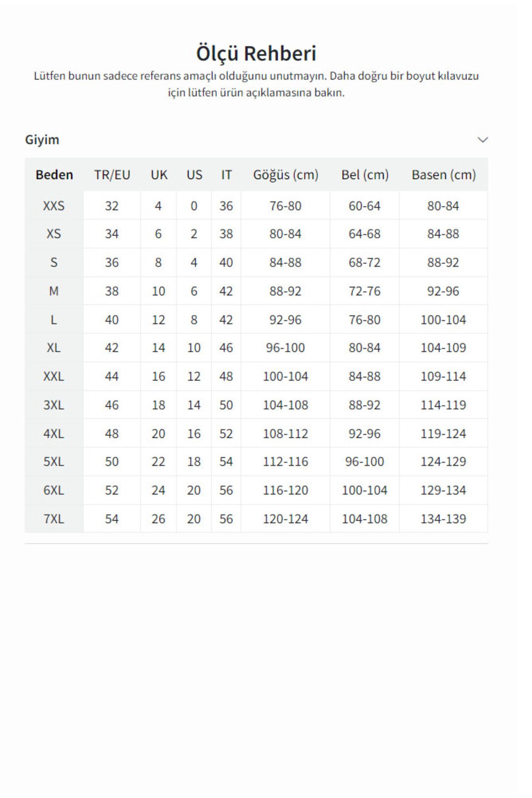Select the XS size row label
The height and width of the screenshot is (798, 532).
click(54, 234)
